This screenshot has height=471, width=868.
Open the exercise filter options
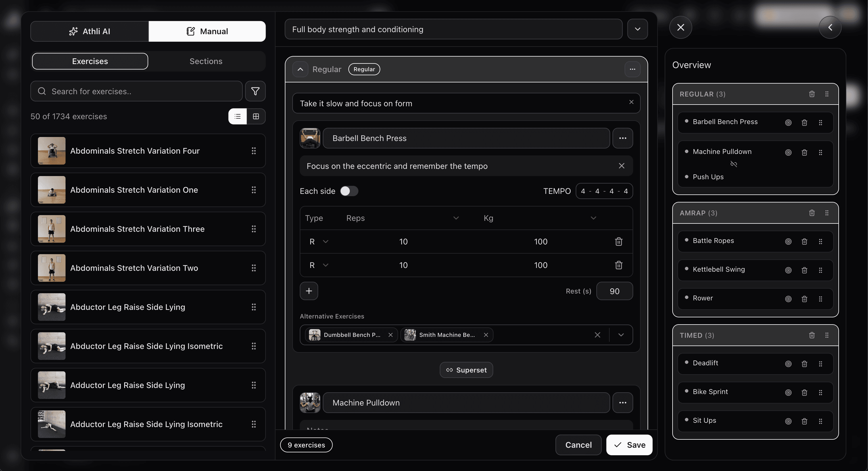point(255,91)
